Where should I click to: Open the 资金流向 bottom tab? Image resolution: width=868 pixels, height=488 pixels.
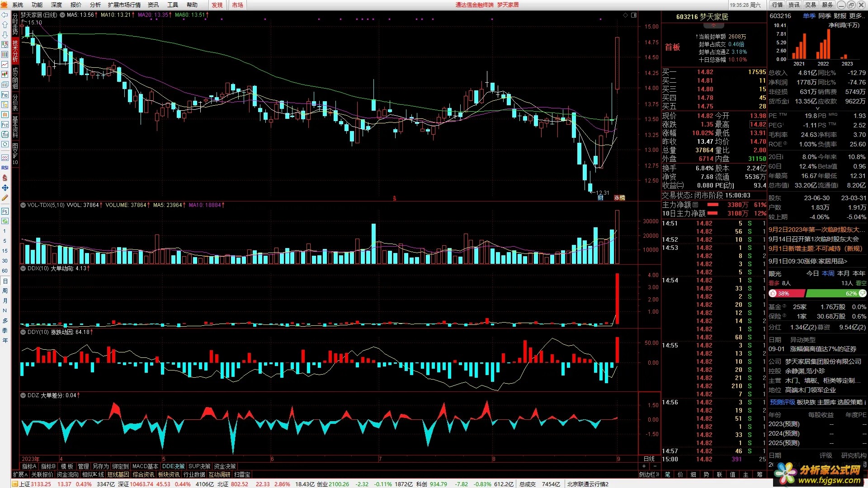tap(68, 474)
